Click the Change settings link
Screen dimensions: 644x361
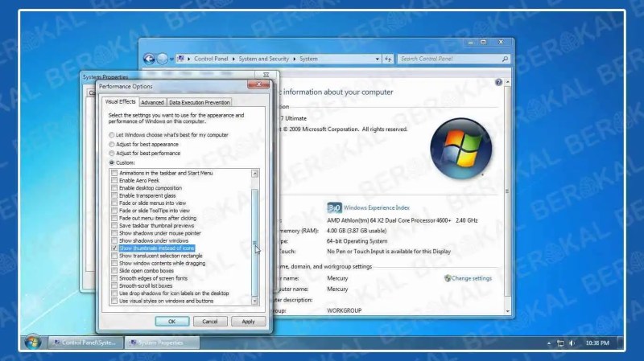[472, 278]
